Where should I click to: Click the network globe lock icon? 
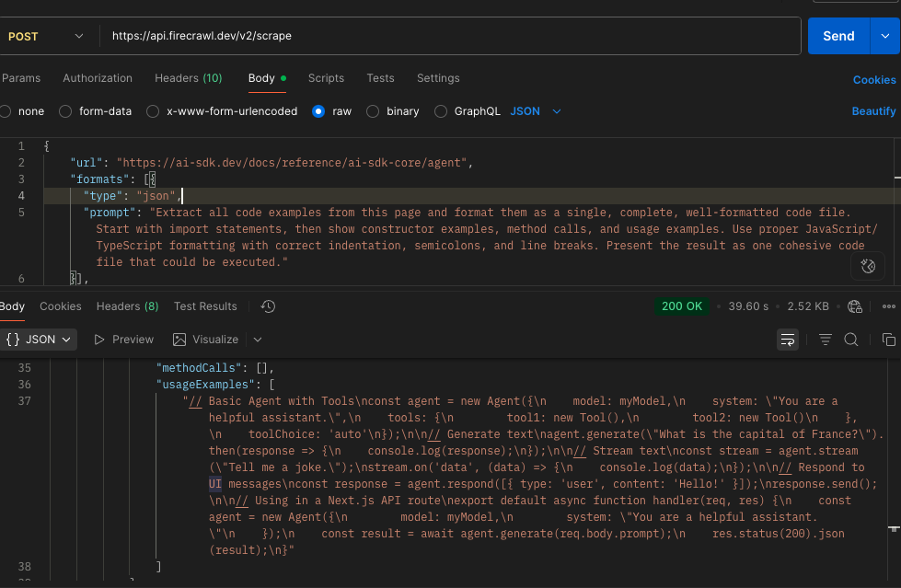(x=855, y=306)
